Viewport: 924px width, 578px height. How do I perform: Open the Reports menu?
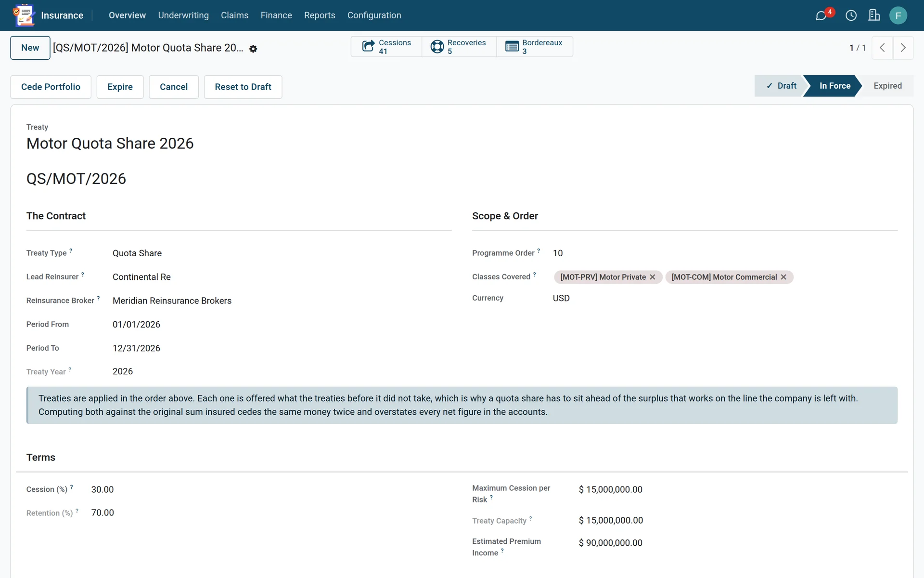tap(320, 15)
